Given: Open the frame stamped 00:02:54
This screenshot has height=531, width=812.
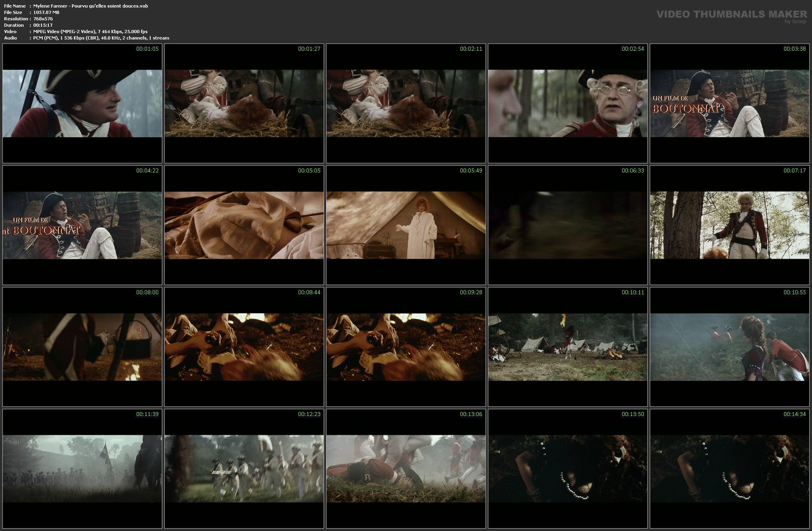Looking at the screenshot, I should (x=568, y=103).
